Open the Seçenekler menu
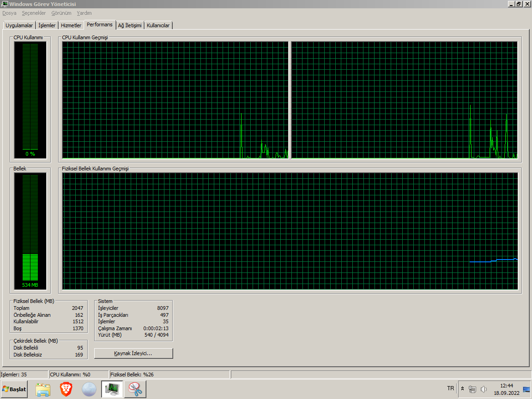This screenshot has width=532, height=399. click(x=34, y=13)
